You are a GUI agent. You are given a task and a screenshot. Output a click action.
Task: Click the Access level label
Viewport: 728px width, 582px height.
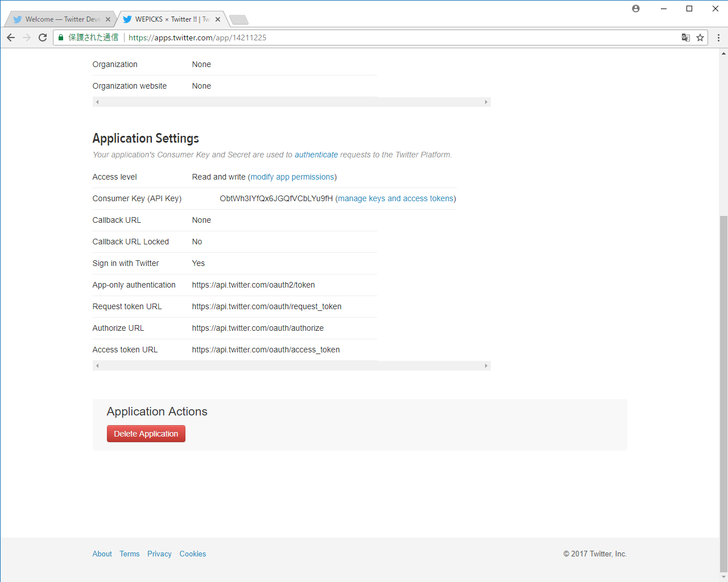[115, 177]
